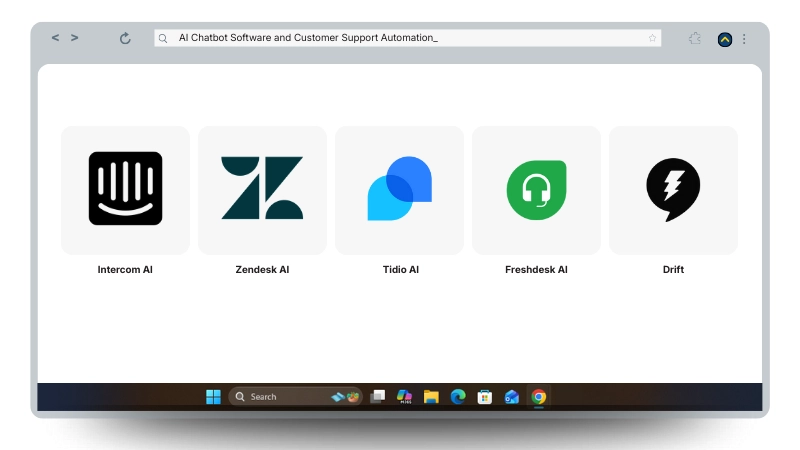Click the browser back arrow
The width and height of the screenshot is (800, 450).
tap(55, 38)
